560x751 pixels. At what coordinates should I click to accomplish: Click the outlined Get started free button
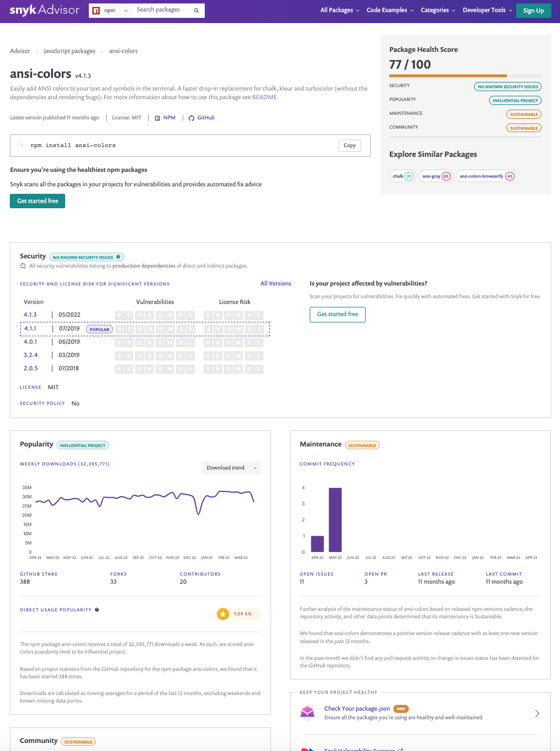[337, 314]
